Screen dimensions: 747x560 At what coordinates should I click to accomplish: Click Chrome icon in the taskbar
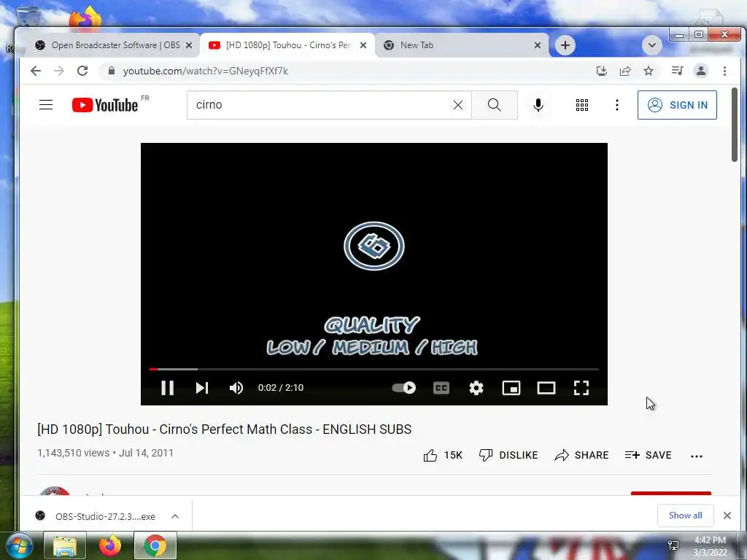[x=155, y=545]
